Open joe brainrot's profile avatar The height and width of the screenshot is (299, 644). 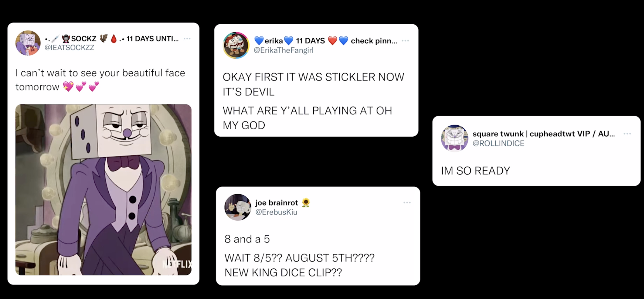(x=238, y=207)
